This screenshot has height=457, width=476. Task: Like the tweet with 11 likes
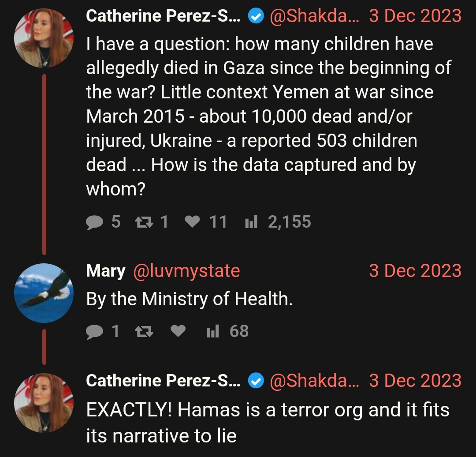click(x=206, y=222)
